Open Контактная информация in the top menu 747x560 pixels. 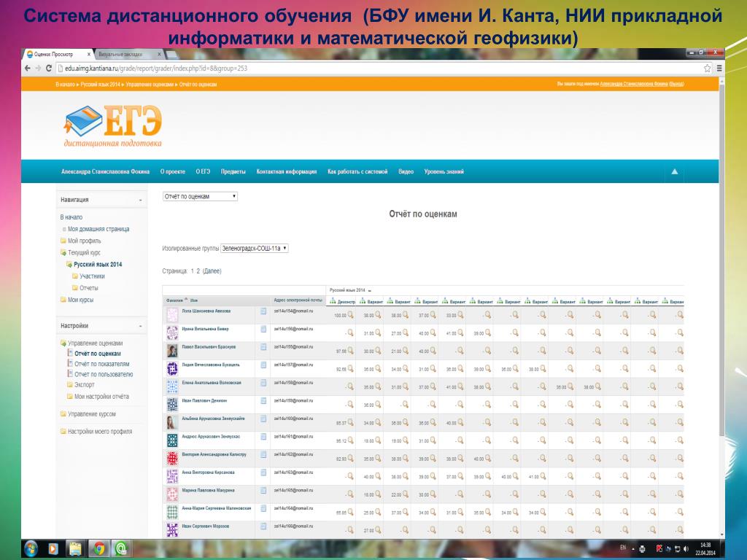click(286, 171)
